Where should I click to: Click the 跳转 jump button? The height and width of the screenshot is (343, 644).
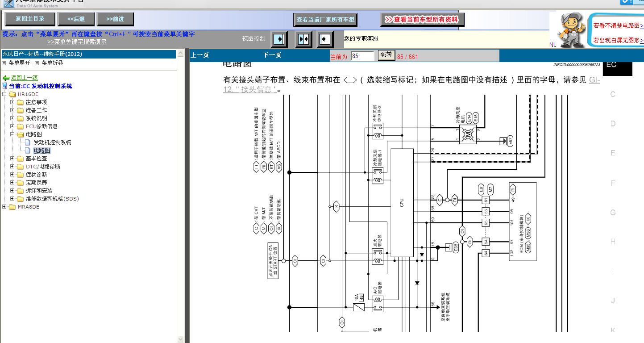click(386, 55)
